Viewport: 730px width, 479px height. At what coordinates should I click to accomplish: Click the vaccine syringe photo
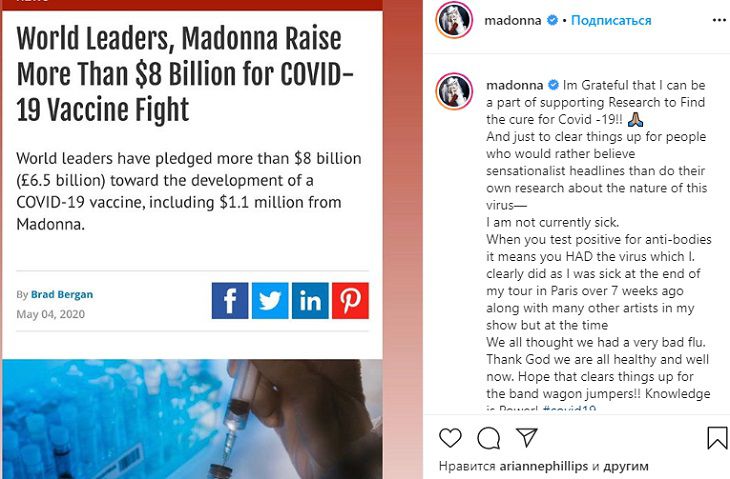coord(191,418)
